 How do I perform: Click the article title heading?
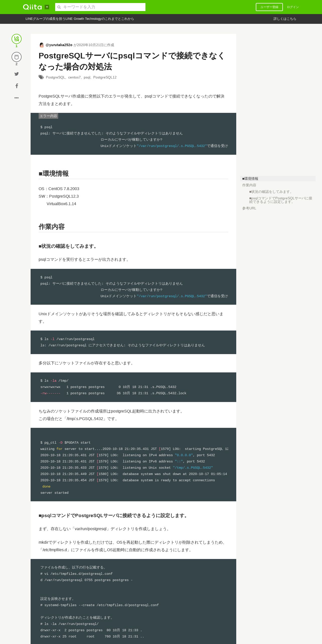pos(132,61)
